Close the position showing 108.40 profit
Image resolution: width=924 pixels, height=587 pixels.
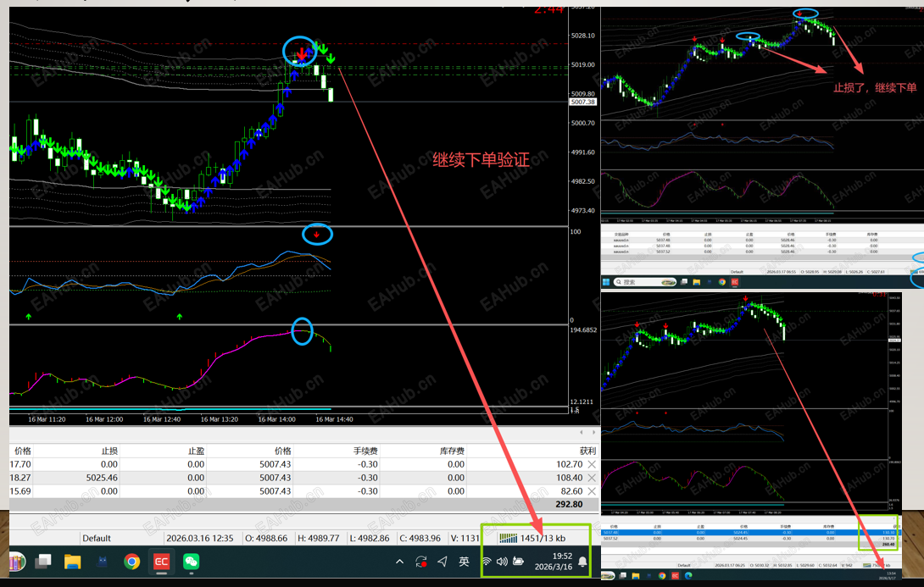592,478
